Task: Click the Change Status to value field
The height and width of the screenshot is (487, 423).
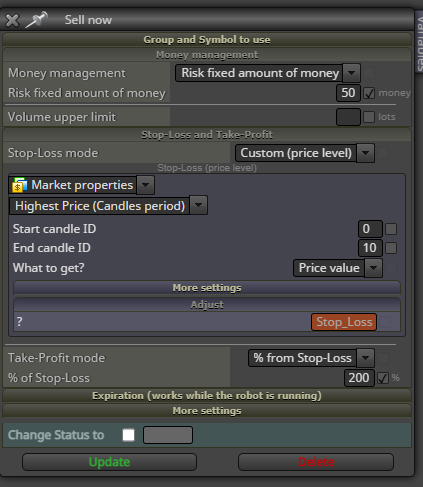Action: [168, 435]
